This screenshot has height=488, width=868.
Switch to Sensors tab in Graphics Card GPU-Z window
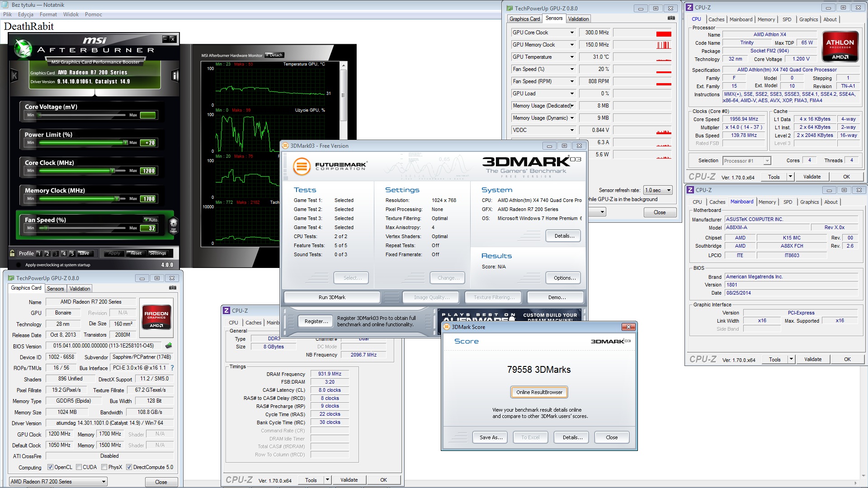coord(56,289)
